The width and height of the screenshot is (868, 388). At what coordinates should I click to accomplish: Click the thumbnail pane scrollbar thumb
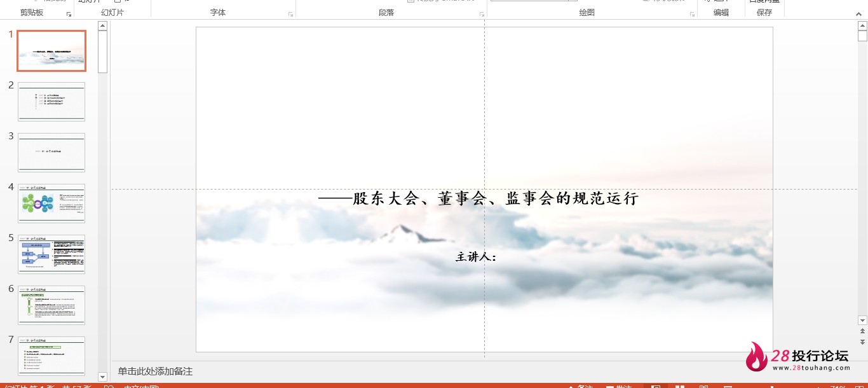[102, 52]
